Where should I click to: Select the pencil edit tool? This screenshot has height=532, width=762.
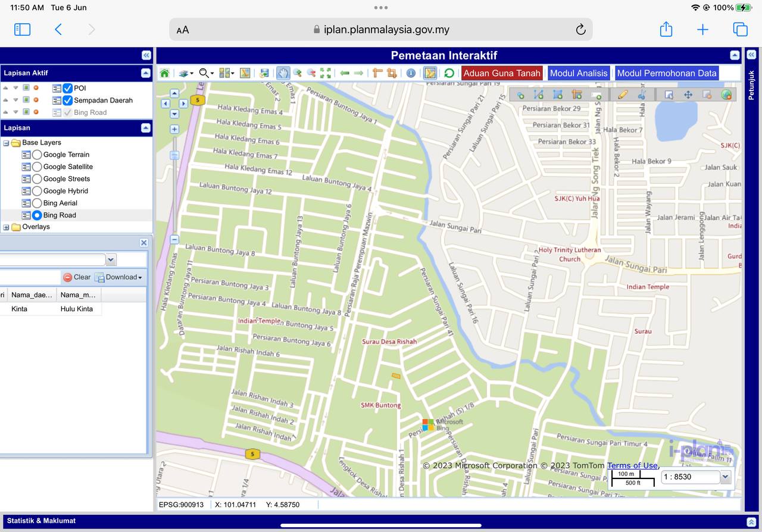pyautogui.click(x=623, y=95)
